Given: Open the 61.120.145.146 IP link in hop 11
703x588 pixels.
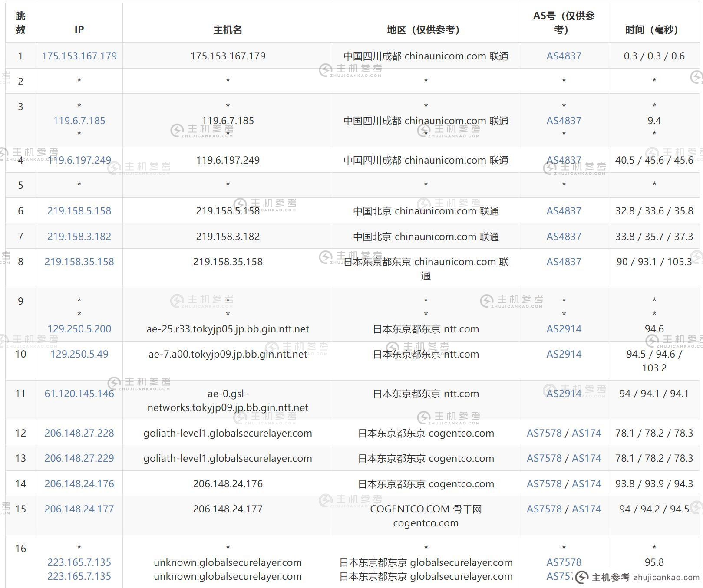Looking at the screenshot, I should pyautogui.click(x=79, y=394).
